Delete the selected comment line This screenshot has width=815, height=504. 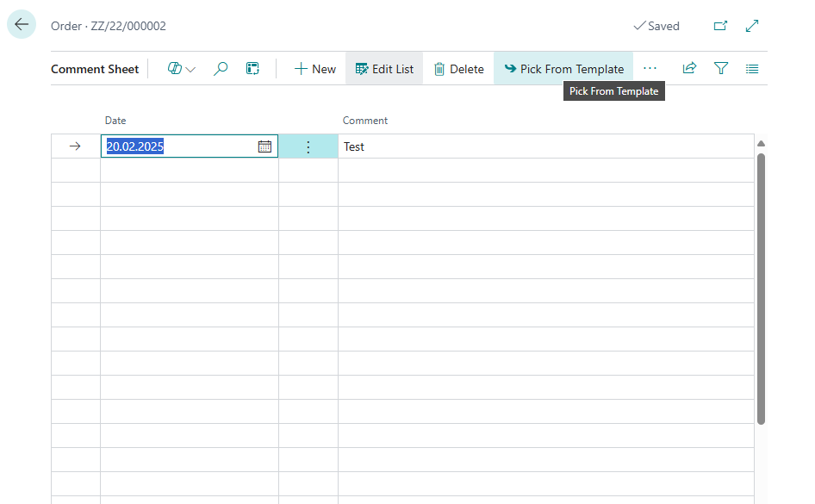point(458,69)
